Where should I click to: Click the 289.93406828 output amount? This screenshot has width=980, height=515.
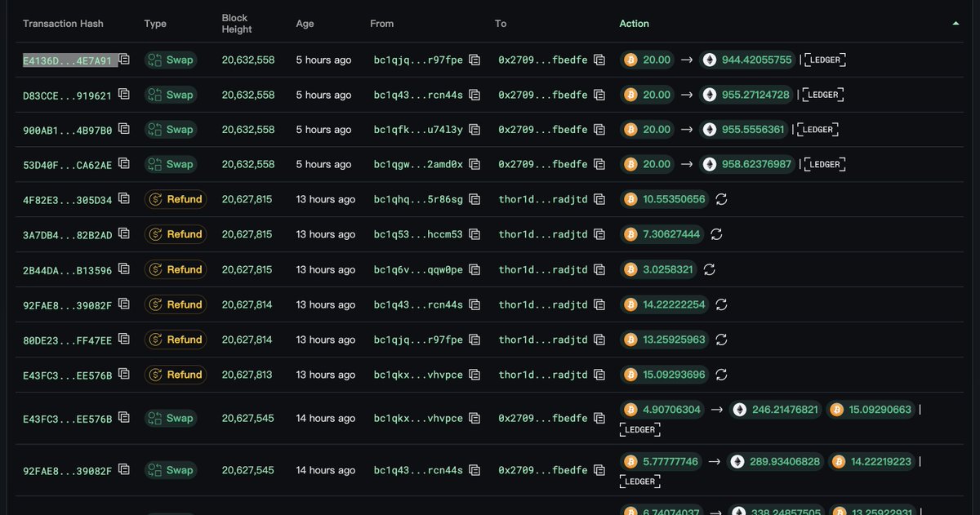pos(777,462)
